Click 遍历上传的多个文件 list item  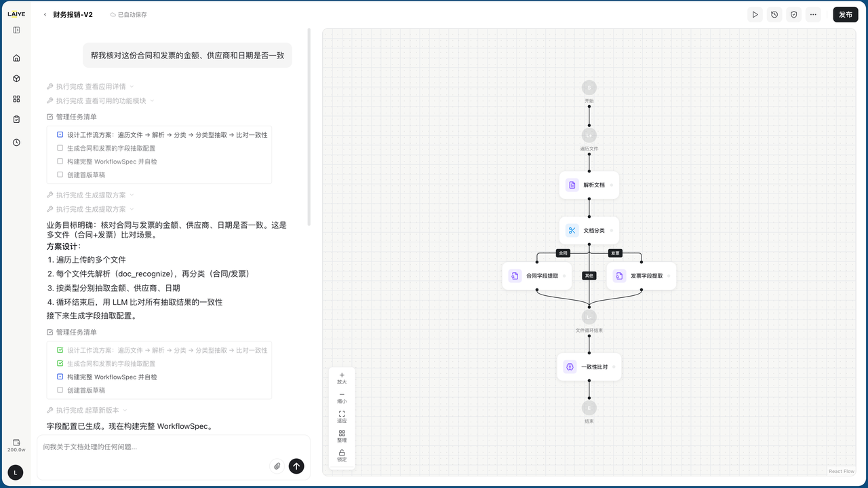click(x=91, y=259)
